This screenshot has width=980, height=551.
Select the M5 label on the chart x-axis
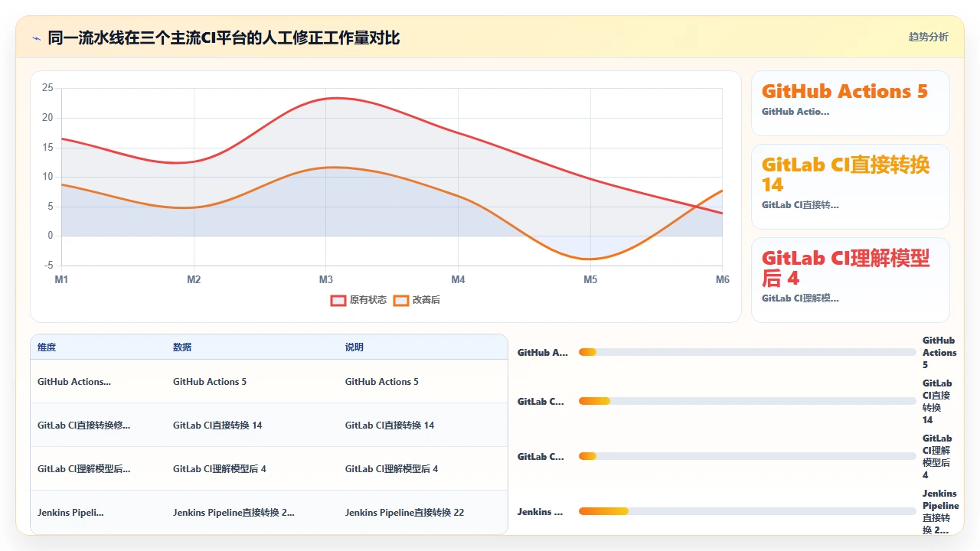point(590,279)
